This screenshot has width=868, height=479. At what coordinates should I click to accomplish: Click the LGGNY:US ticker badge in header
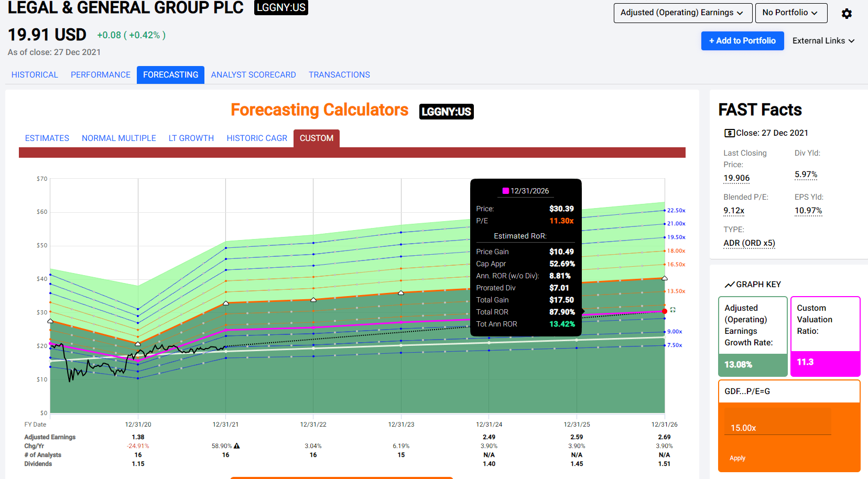coord(281,7)
